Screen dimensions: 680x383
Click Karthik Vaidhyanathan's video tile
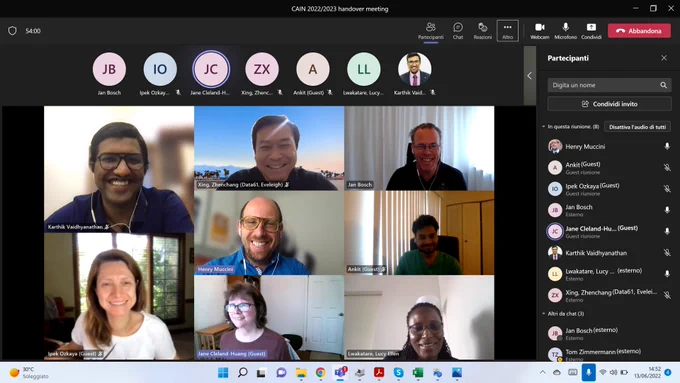point(119,170)
